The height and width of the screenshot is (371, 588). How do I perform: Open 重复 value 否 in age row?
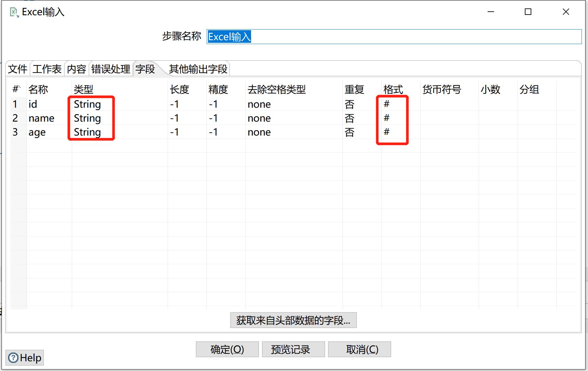362,132
